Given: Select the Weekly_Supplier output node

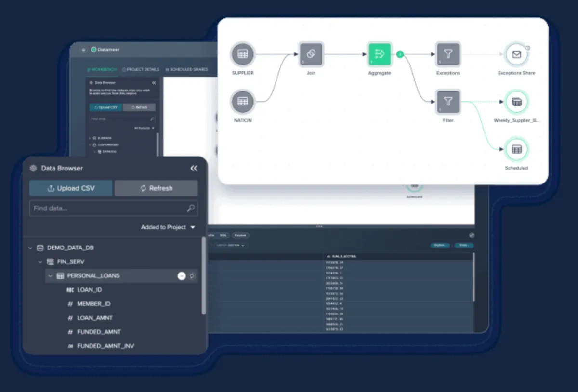Looking at the screenshot, I should (x=516, y=102).
